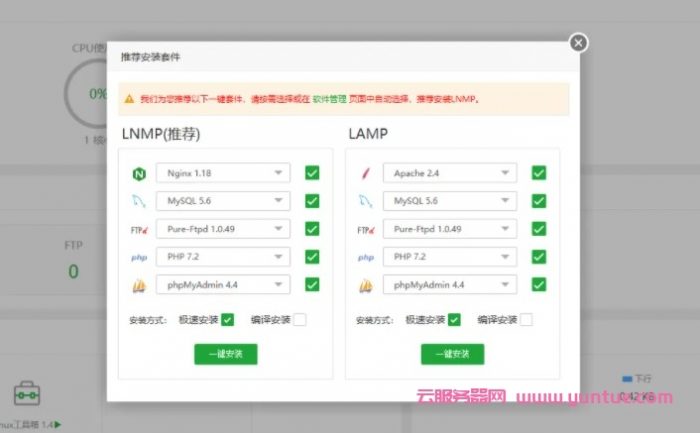Screen dimensions: 700x433
Task: Uncheck the Nginx 1.18 checkbox
Action: [x=312, y=173]
